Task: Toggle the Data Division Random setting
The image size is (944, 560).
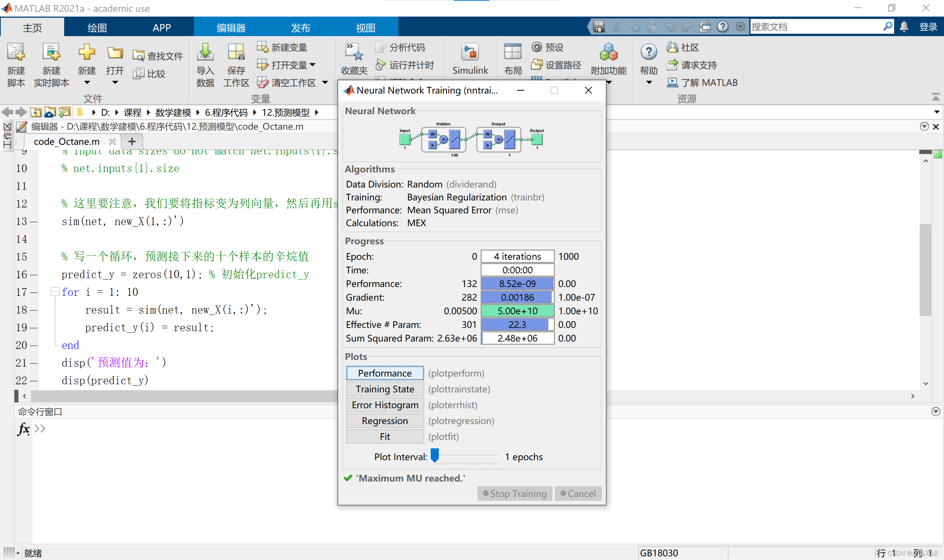Action: tap(425, 183)
